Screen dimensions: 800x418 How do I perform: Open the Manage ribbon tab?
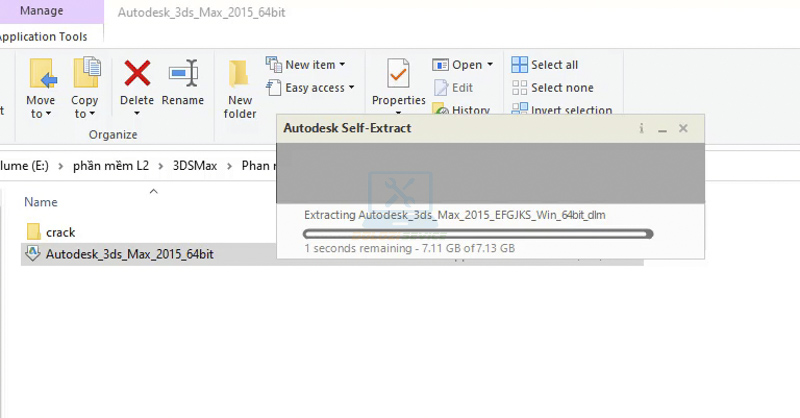pos(42,11)
